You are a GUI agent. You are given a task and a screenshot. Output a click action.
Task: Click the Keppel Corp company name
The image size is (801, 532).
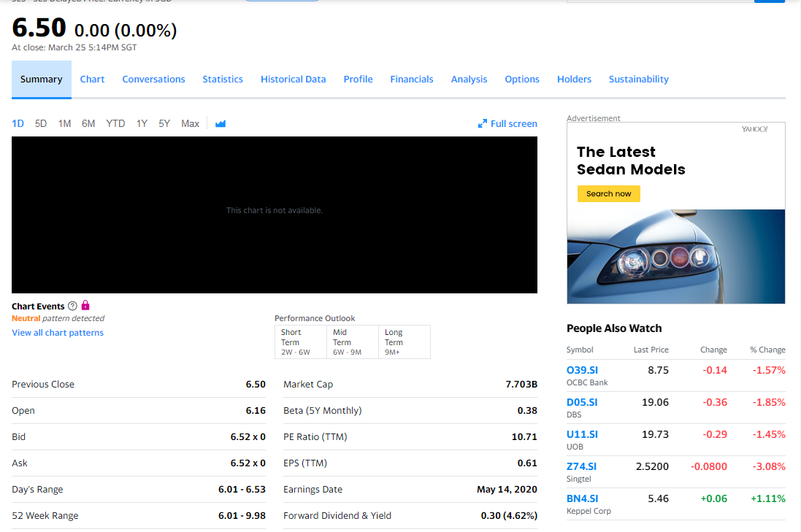[x=589, y=511]
